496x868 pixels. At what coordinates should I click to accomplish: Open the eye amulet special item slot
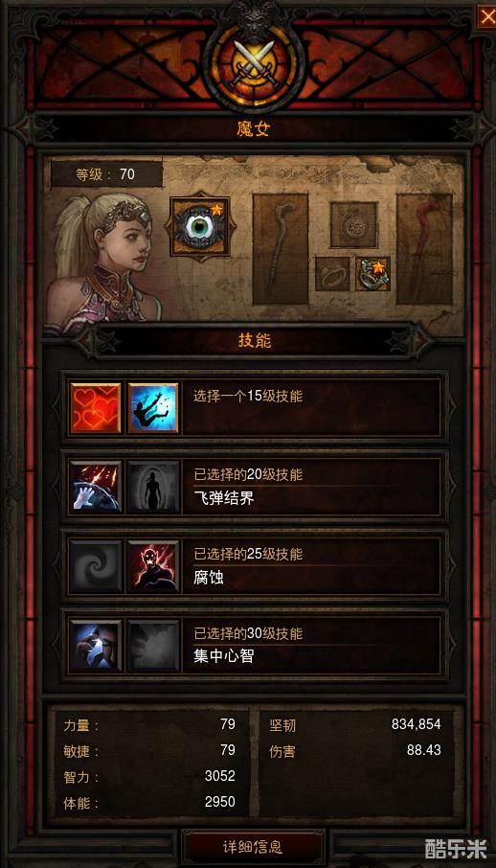click(200, 227)
